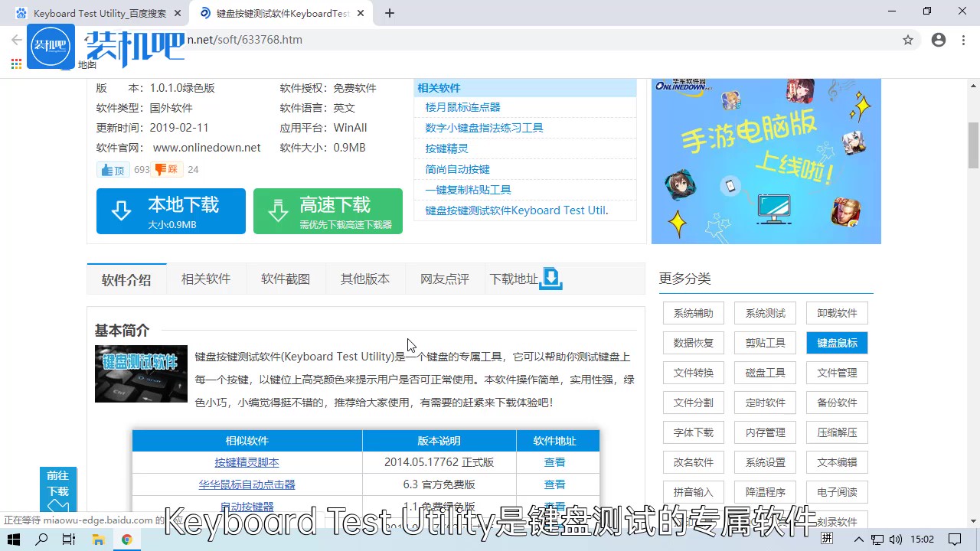Click the 键盘鼠标 category button
Image resolution: width=980 pixels, height=551 pixels.
(x=837, y=343)
